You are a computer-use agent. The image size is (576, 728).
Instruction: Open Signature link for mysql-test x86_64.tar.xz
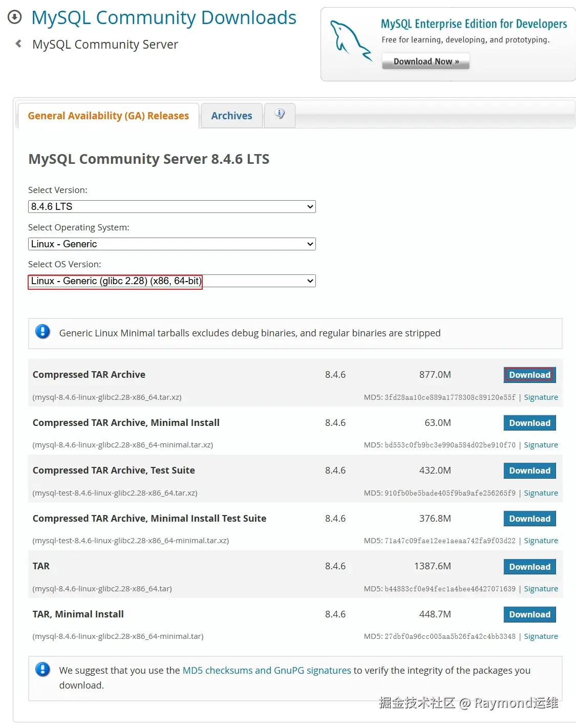click(x=541, y=493)
